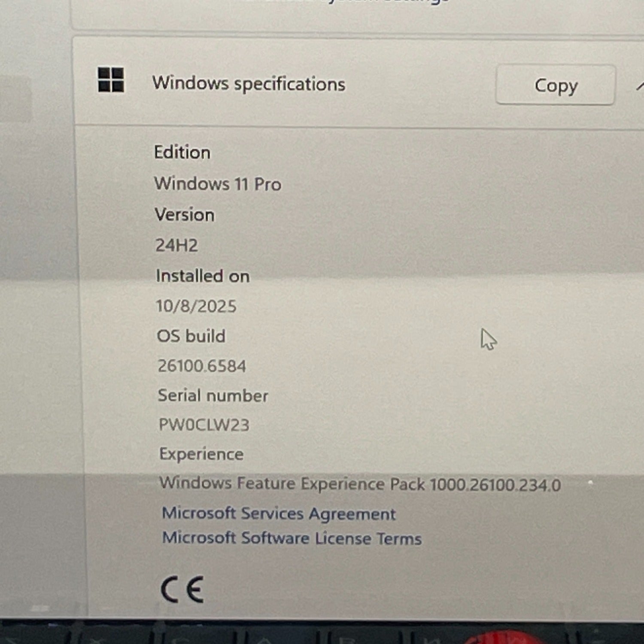Screen dimensions: 644x644
Task: Click the Experience label
Action: coord(201,454)
